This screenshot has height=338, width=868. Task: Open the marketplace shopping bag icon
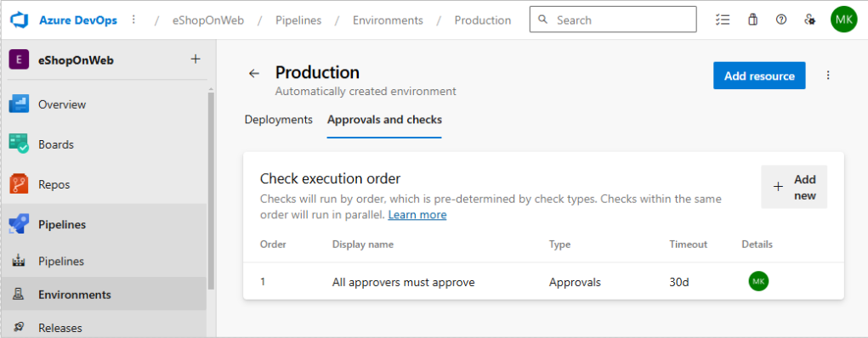pyautogui.click(x=752, y=20)
